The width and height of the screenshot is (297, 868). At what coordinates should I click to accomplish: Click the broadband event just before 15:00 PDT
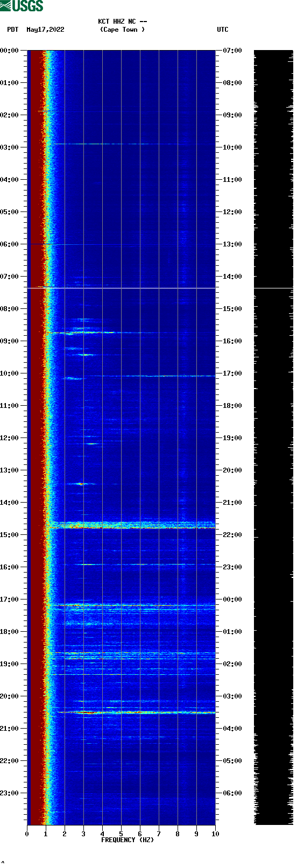tap(131, 525)
